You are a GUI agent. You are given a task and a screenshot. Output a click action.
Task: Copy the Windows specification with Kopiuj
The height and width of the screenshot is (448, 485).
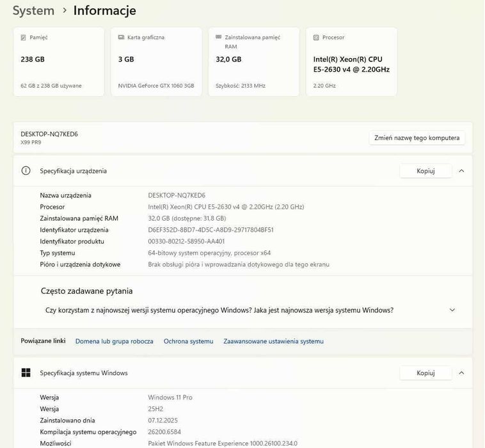click(425, 373)
